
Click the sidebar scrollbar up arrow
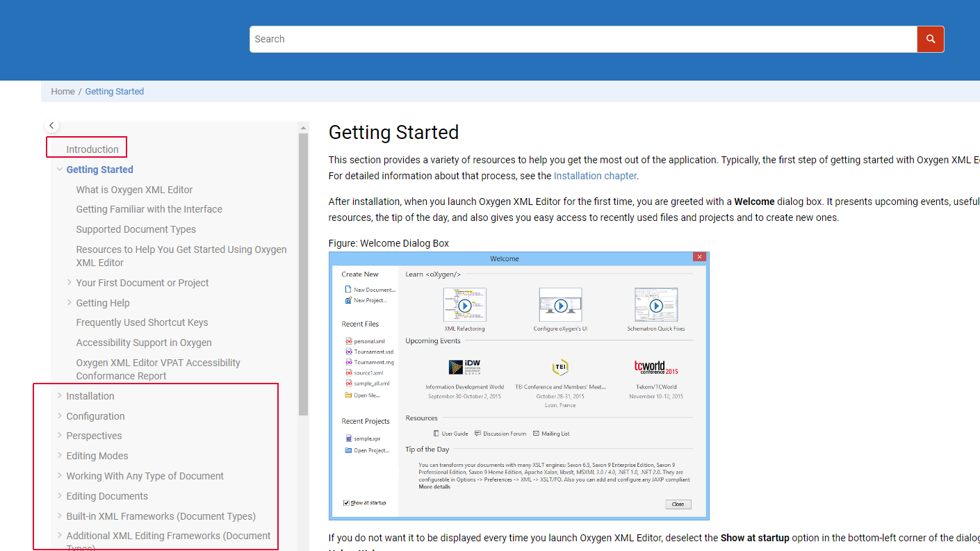coord(303,128)
